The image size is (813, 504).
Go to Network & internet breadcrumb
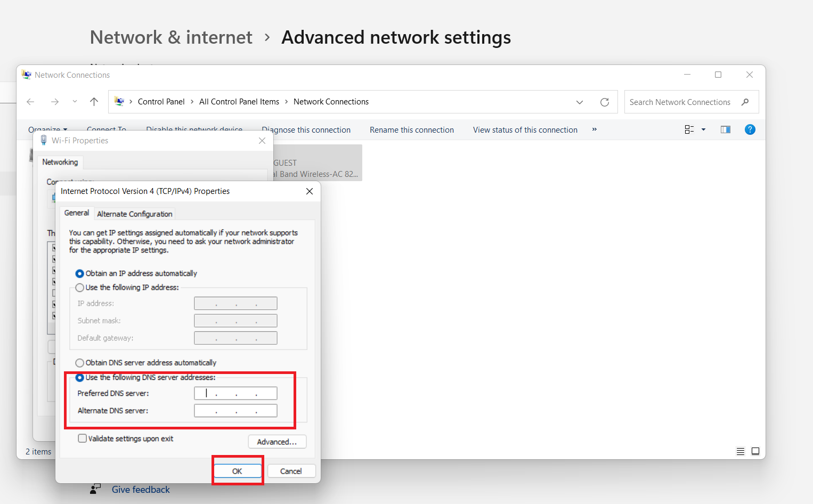pyautogui.click(x=171, y=37)
